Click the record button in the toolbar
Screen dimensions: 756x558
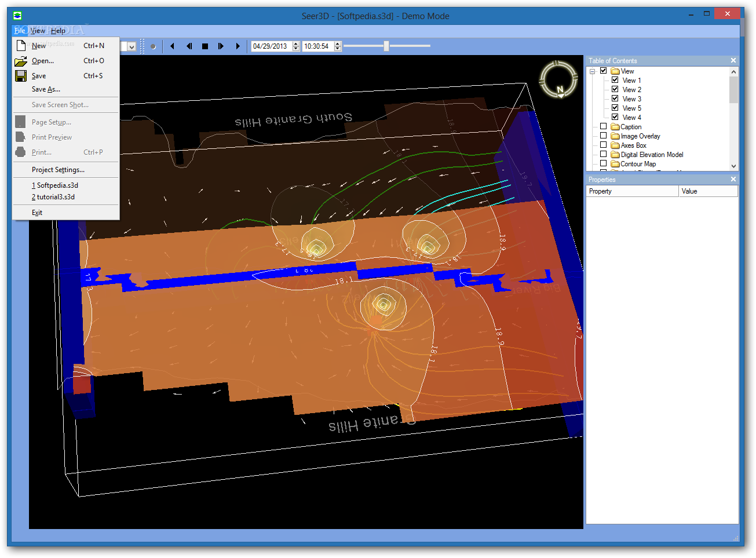pos(153,46)
